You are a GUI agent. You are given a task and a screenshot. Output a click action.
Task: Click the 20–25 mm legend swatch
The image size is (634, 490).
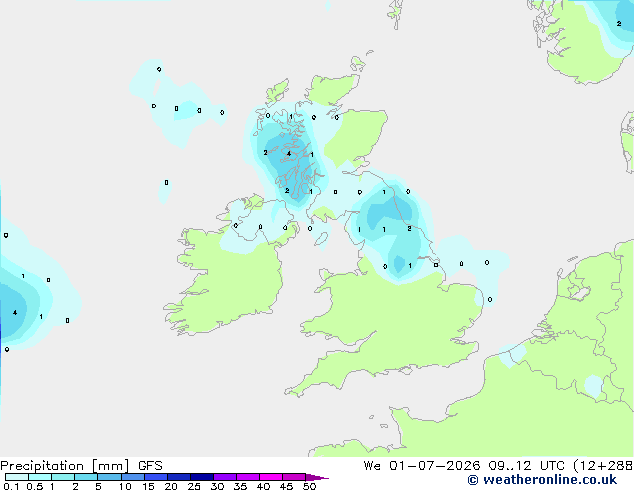tap(179, 477)
